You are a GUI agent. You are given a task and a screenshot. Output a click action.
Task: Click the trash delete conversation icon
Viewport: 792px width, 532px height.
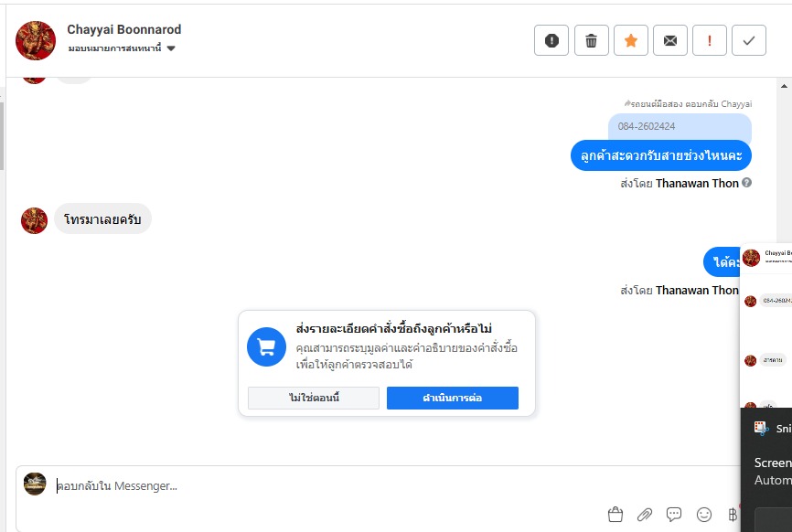[591, 40]
